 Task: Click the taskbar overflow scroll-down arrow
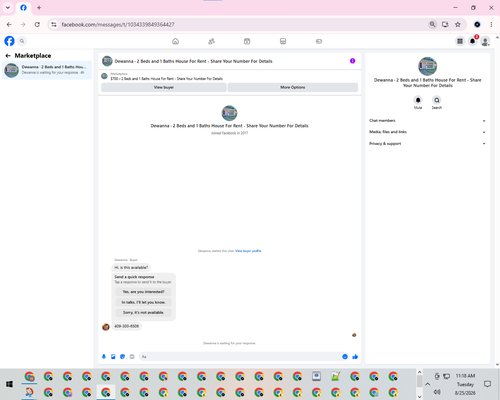(x=419, y=397)
